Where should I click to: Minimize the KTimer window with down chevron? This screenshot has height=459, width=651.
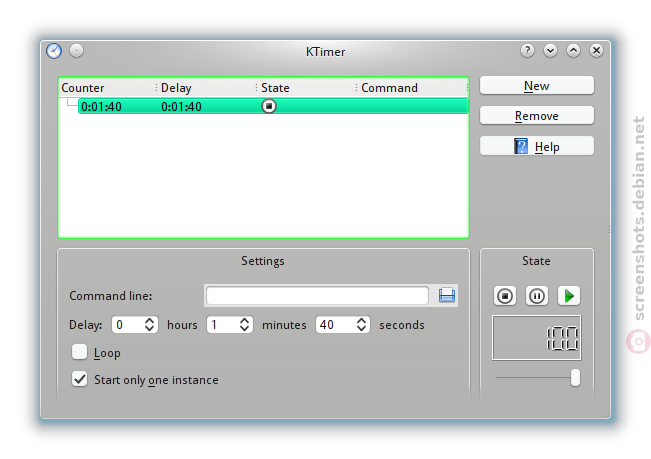click(x=550, y=51)
